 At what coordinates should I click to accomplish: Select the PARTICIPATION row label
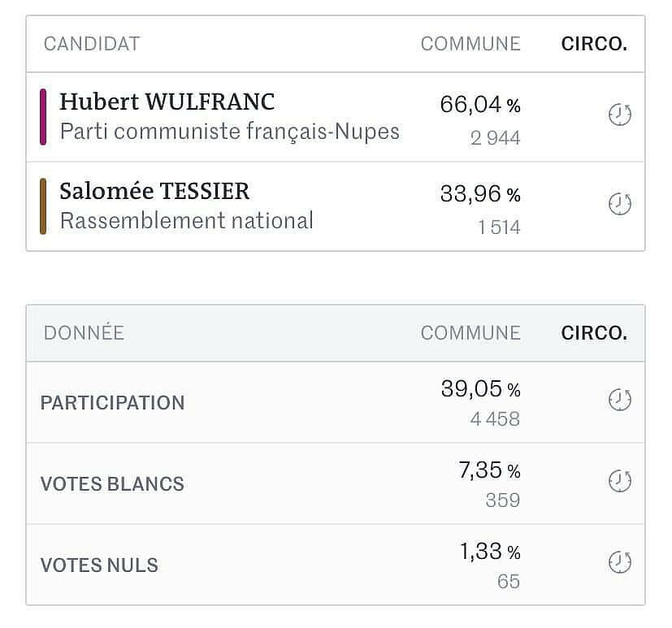click(112, 403)
